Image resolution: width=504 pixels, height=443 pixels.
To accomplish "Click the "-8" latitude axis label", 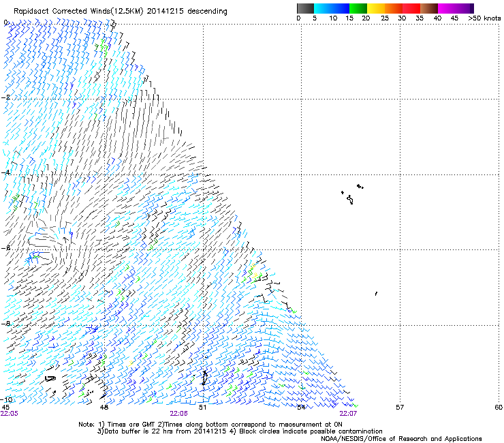I will 5,323.
